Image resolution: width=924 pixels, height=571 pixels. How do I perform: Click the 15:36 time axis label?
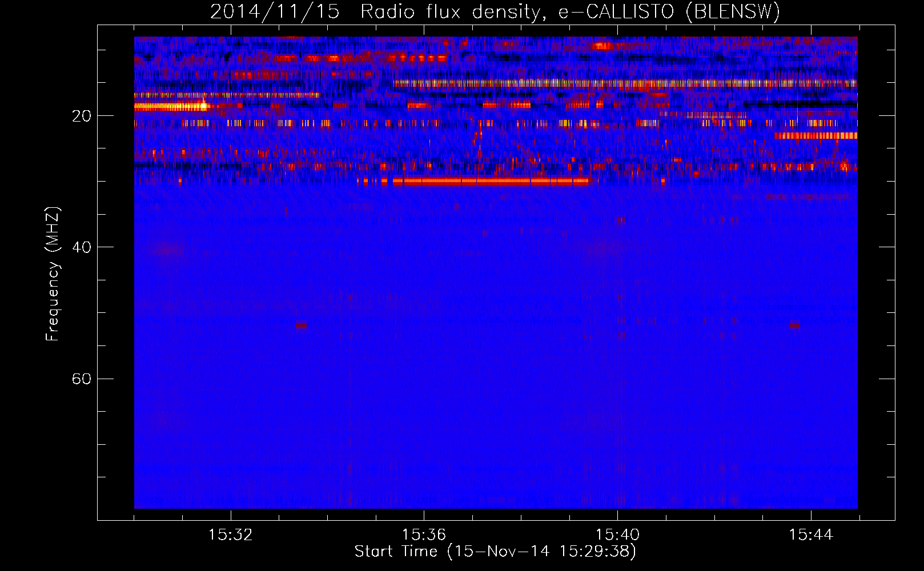click(x=424, y=535)
